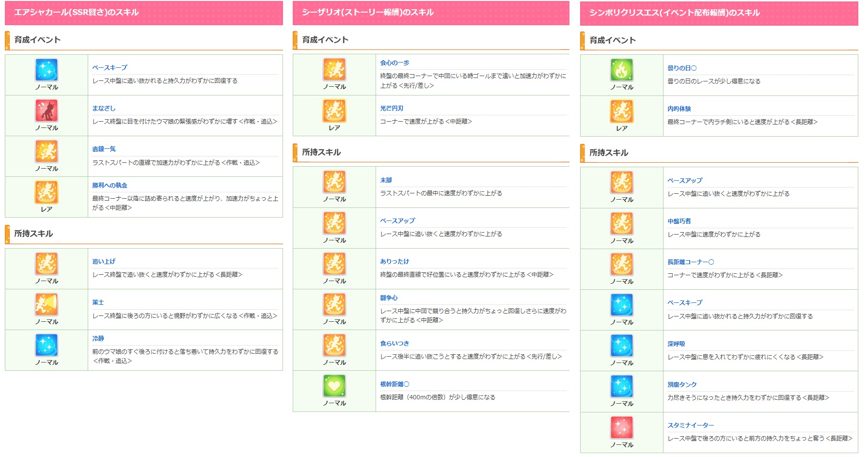Open the 根幹距離○ skill link
The width and height of the screenshot is (868, 457).
pyautogui.click(x=395, y=384)
